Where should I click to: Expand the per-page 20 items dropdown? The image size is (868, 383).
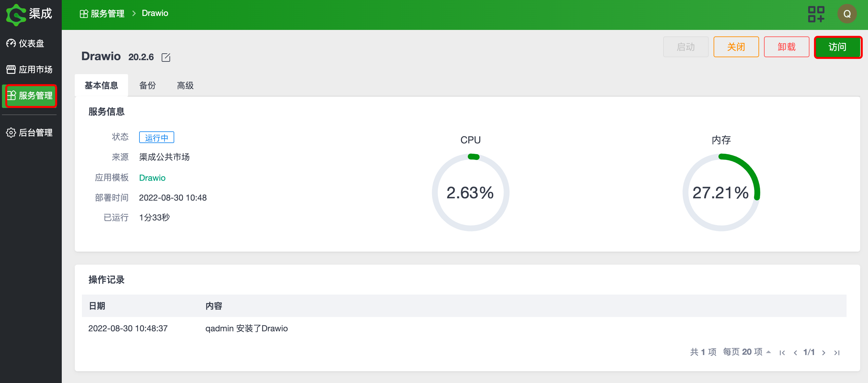click(x=747, y=352)
